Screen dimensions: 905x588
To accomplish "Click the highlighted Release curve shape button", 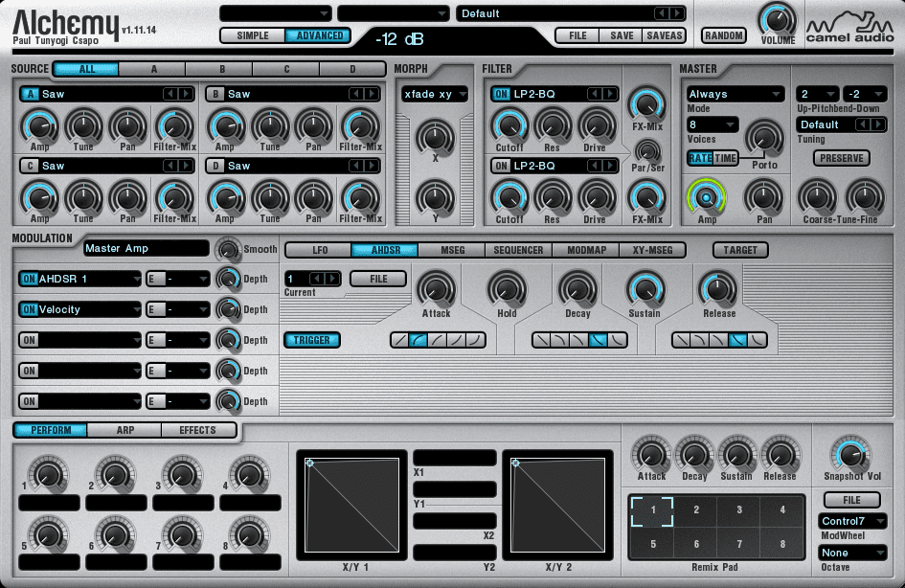I will point(737,340).
